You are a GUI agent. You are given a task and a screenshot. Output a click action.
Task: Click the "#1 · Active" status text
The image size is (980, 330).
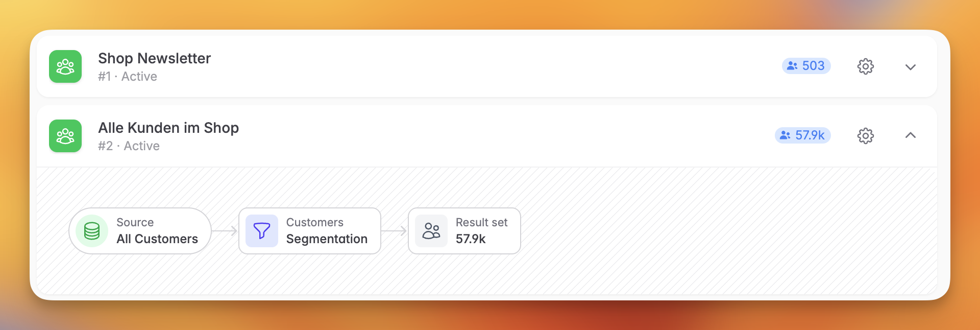[x=128, y=77]
